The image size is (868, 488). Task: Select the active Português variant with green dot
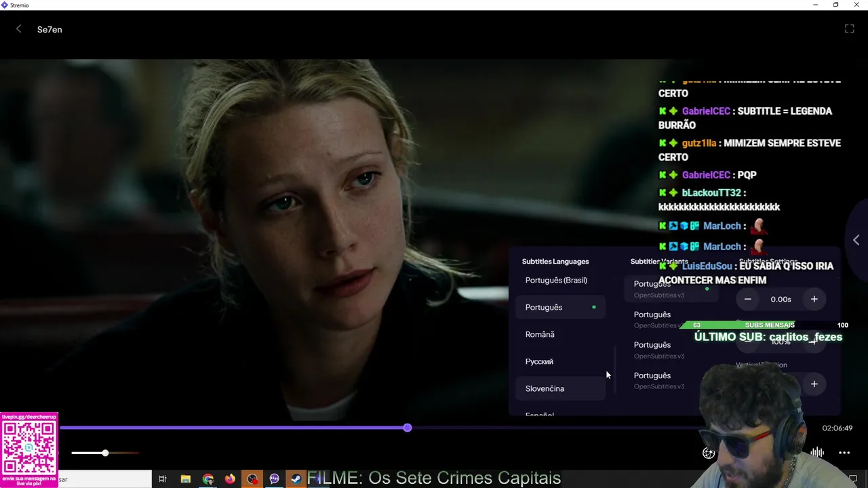click(x=671, y=289)
